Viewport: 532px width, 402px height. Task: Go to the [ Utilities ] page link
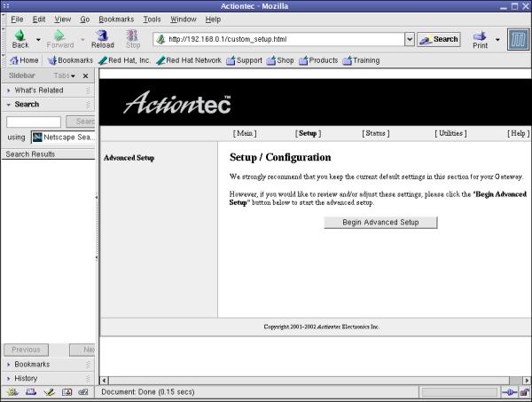point(450,133)
